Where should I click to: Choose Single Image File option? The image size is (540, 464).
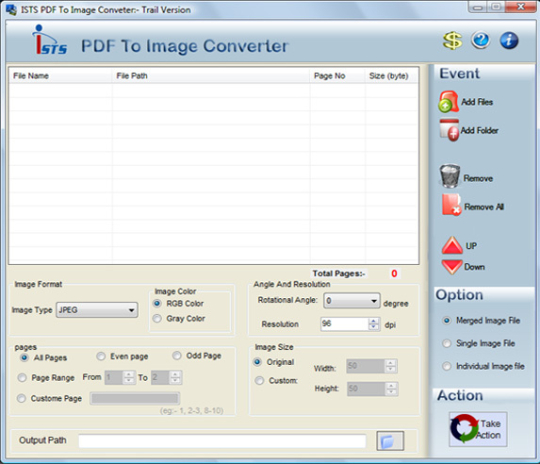click(447, 343)
